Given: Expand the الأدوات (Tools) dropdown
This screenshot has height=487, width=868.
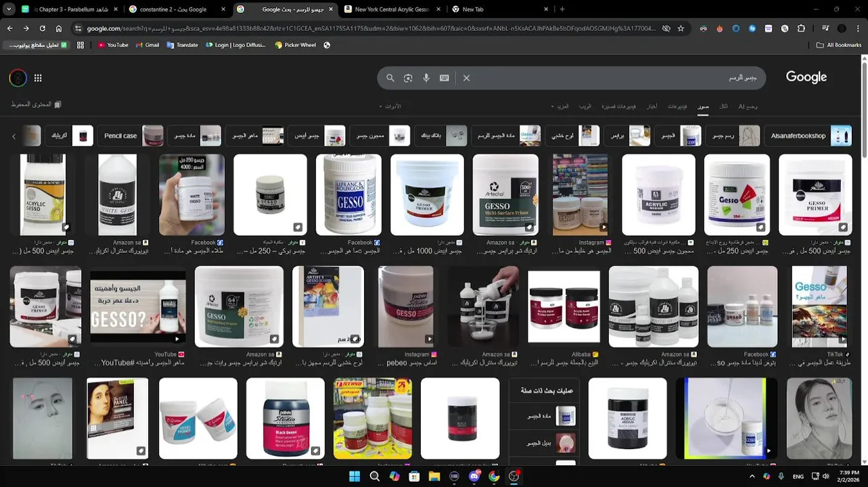Looking at the screenshot, I should [x=390, y=106].
